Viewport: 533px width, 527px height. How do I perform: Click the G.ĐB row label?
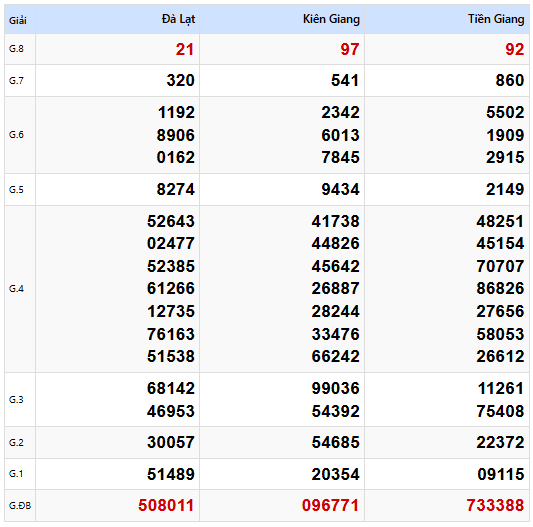pos(20,506)
